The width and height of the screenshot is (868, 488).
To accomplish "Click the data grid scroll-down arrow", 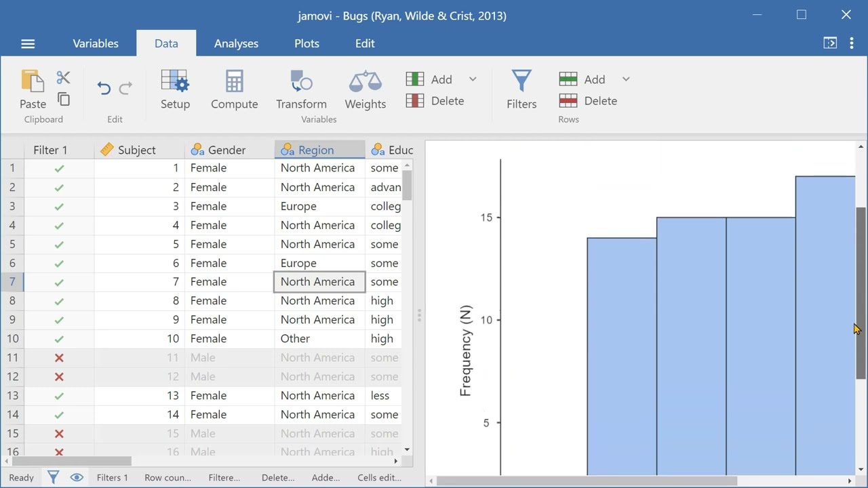I will 407,449.
